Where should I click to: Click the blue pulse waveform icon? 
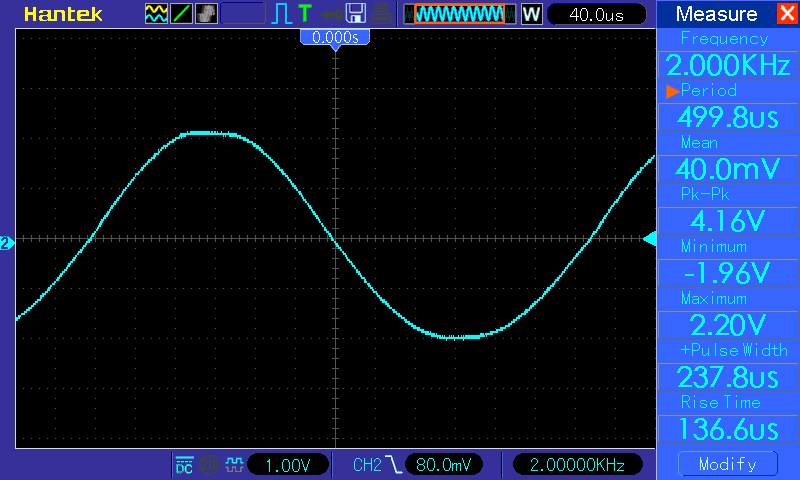pos(281,14)
